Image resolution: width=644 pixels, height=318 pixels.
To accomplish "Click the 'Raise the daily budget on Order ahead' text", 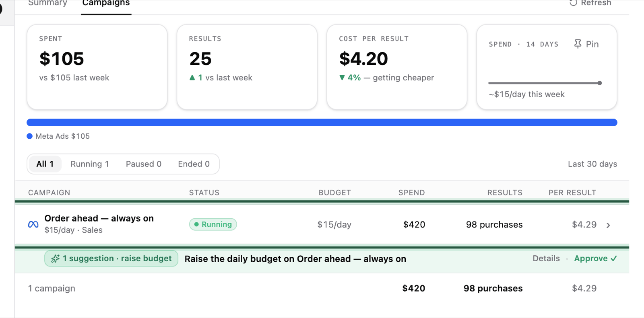I will pyautogui.click(x=295, y=259).
